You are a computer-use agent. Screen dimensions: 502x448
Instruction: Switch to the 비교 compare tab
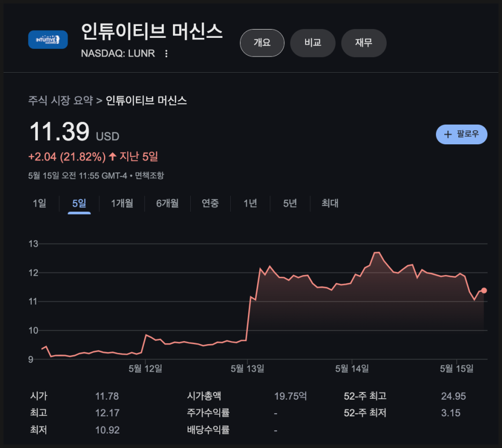pyautogui.click(x=312, y=43)
